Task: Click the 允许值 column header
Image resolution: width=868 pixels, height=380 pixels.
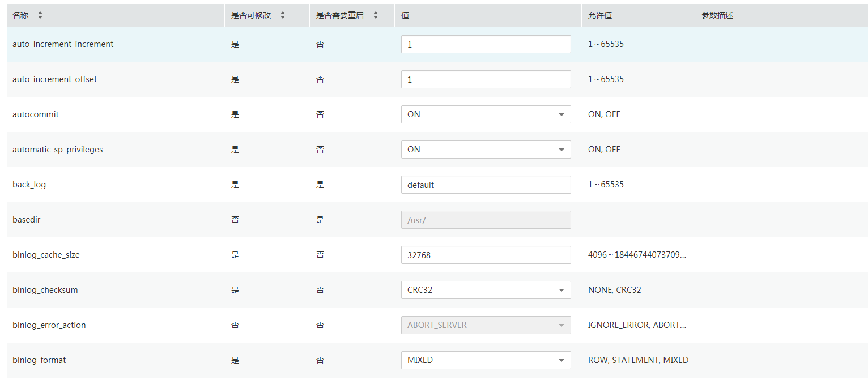Action: pyautogui.click(x=600, y=16)
